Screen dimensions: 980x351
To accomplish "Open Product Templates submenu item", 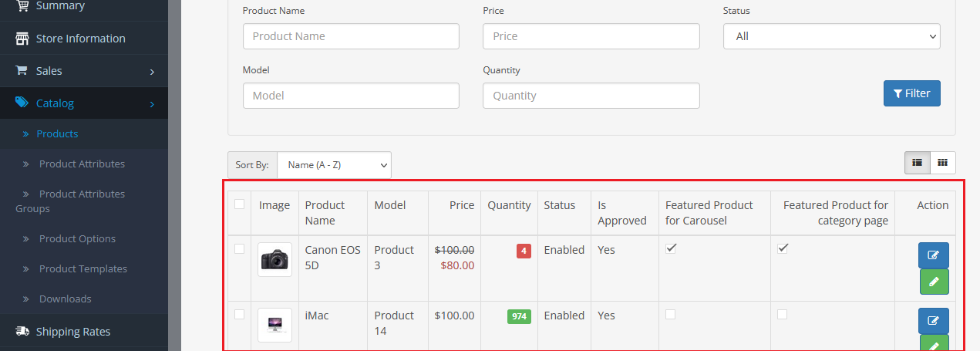I will 83,268.
